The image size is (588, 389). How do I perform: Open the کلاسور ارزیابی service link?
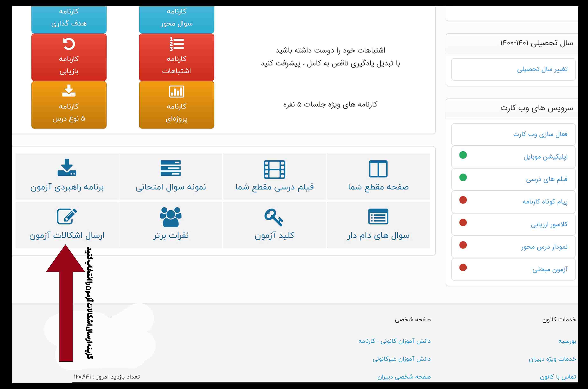549,224
